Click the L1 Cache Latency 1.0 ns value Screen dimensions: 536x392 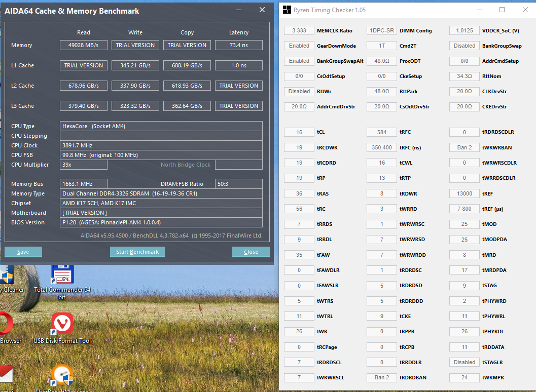pos(239,65)
